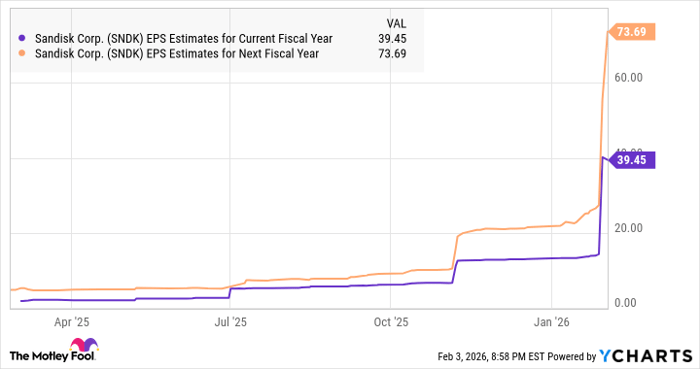Image resolution: width=700 pixels, height=369 pixels.
Task: Click the Apr '25 x-axis label
Action: pos(71,322)
